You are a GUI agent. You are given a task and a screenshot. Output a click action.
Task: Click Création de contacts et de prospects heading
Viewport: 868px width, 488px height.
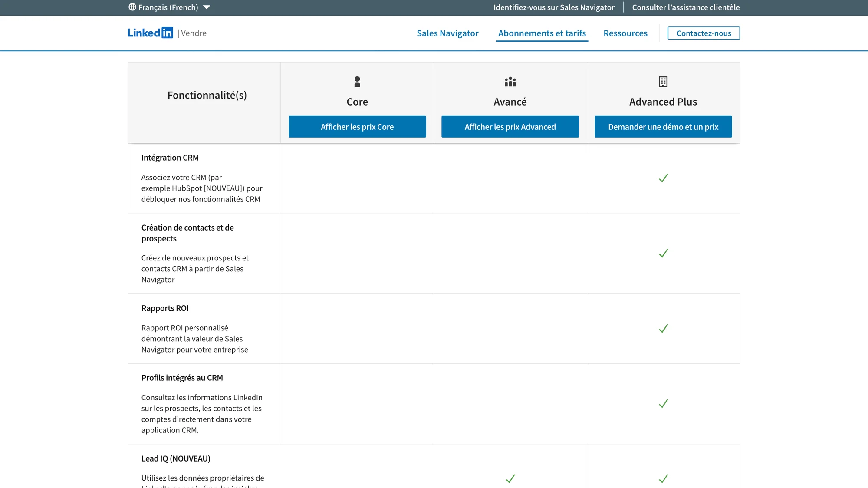coord(187,233)
